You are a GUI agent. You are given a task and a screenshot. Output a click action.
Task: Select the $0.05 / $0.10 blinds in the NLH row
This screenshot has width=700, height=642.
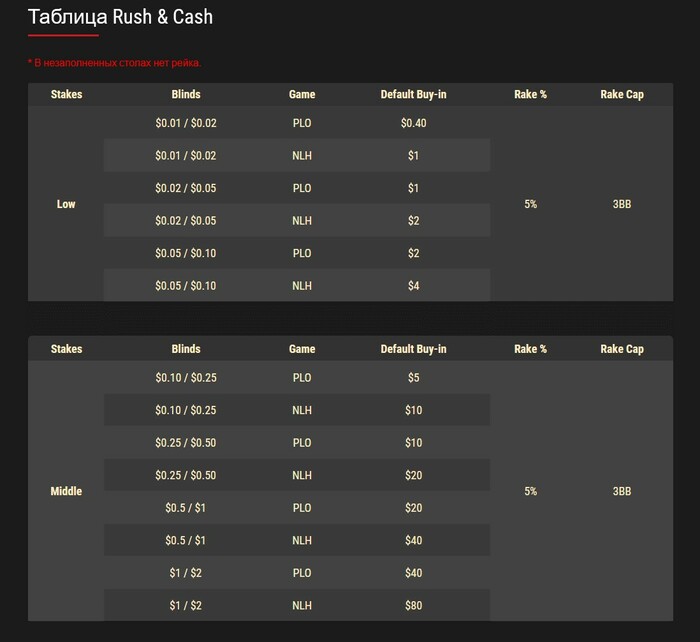click(186, 286)
